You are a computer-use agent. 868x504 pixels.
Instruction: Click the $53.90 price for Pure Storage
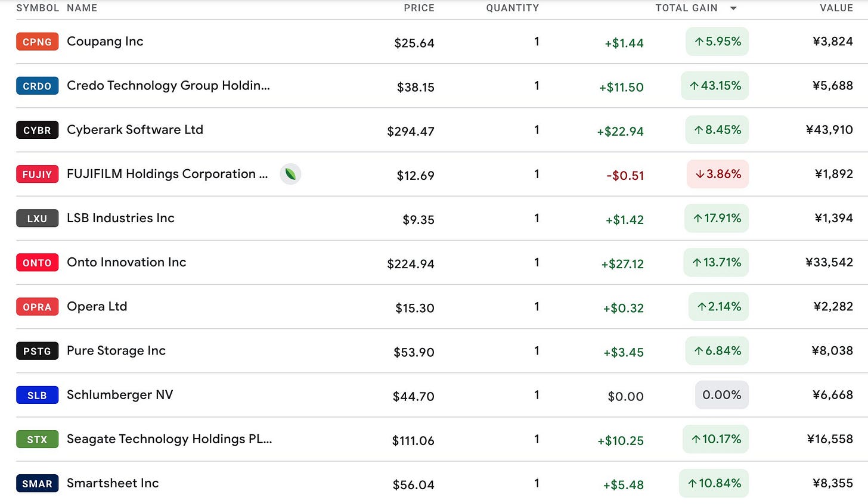click(x=414, y=352)
